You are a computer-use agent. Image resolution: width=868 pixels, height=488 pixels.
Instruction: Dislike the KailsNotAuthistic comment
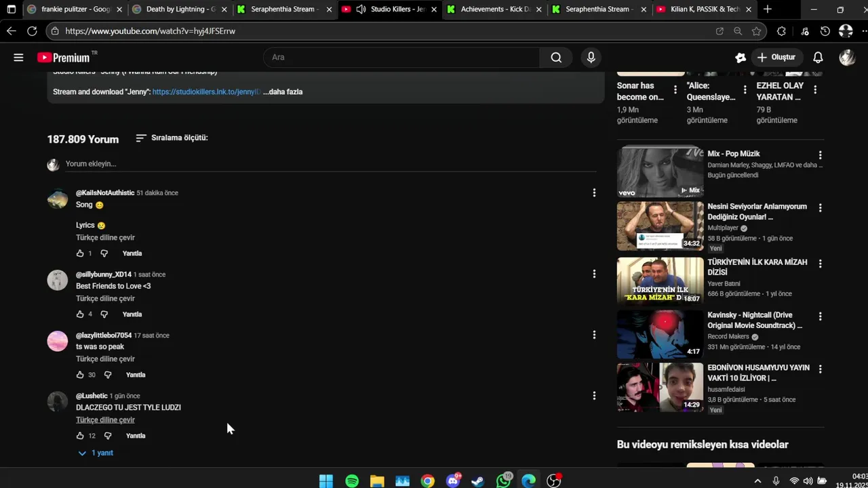[104, 253]
